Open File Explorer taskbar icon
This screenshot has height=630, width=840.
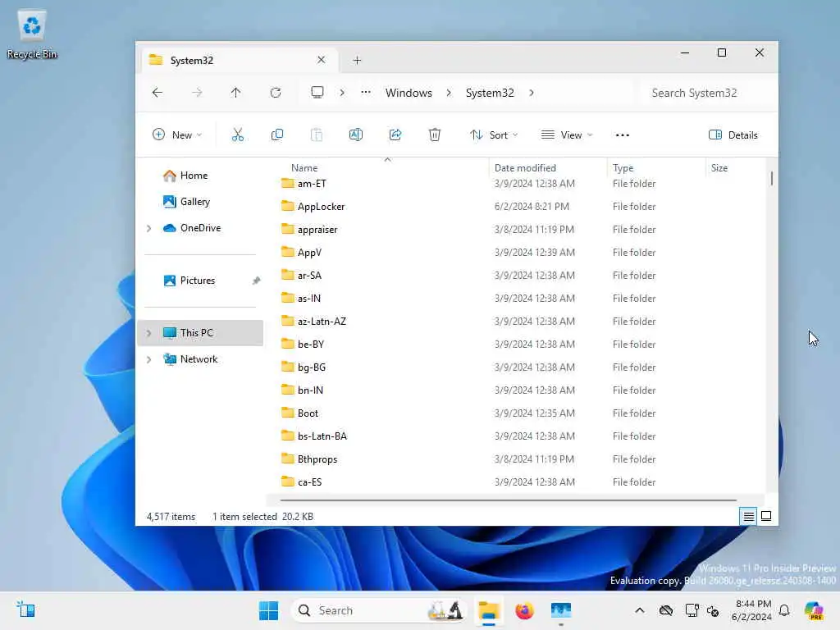[489, 610]
